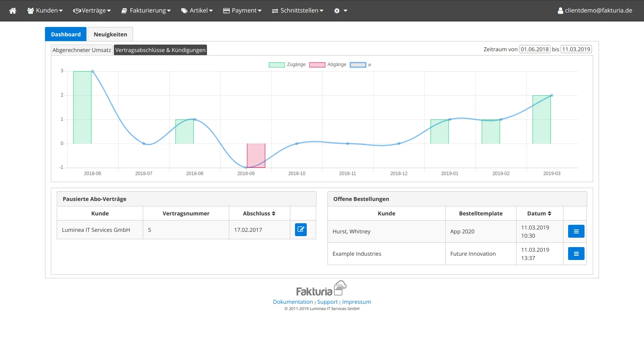644x337 pixels.
Task: Click the 2019-03 green Zugänge bar
Action: (541, 120)
